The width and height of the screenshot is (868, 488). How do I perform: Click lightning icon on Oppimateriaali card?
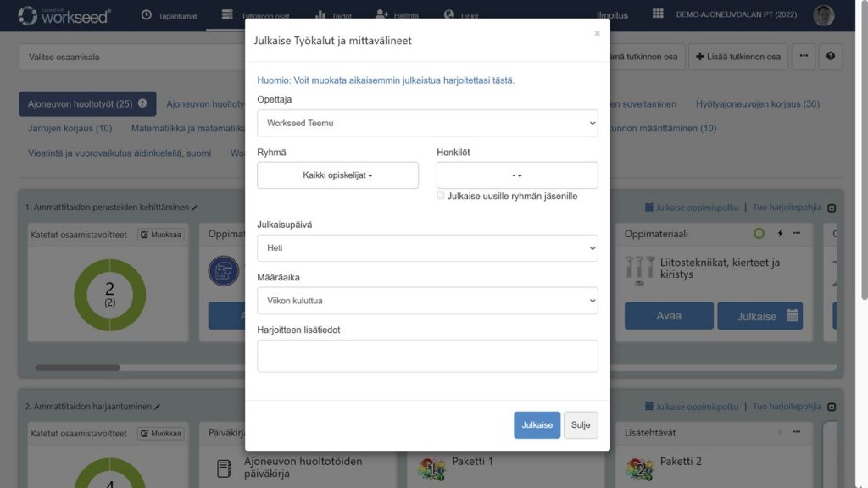pos(780,234)
